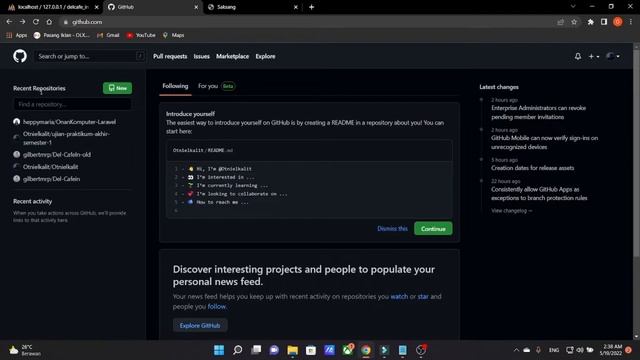Open the Chrome three-dot menu
This screenshot has height=360, width=640.
pyautogui.click(x=631, y=22)
